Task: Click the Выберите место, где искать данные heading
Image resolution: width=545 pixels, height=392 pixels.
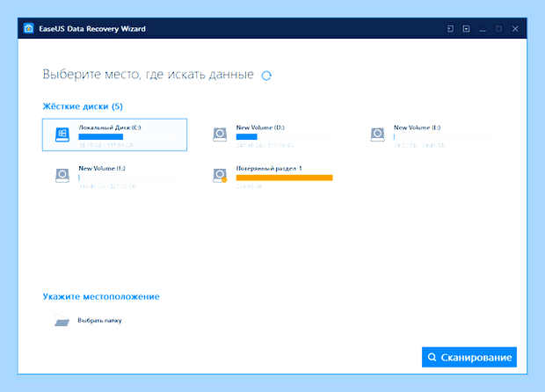Action: (x=148, y=75)
